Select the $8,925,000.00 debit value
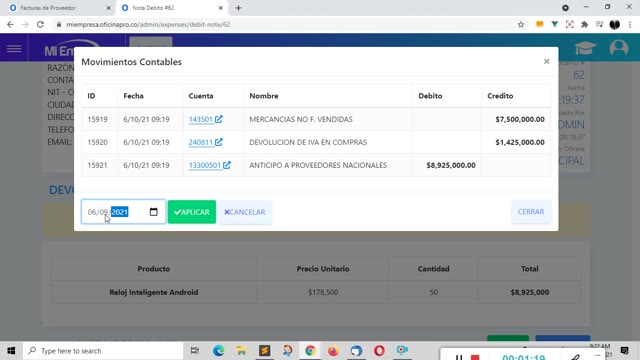Viewport: 640px width, 360px height. pos(451,165)
